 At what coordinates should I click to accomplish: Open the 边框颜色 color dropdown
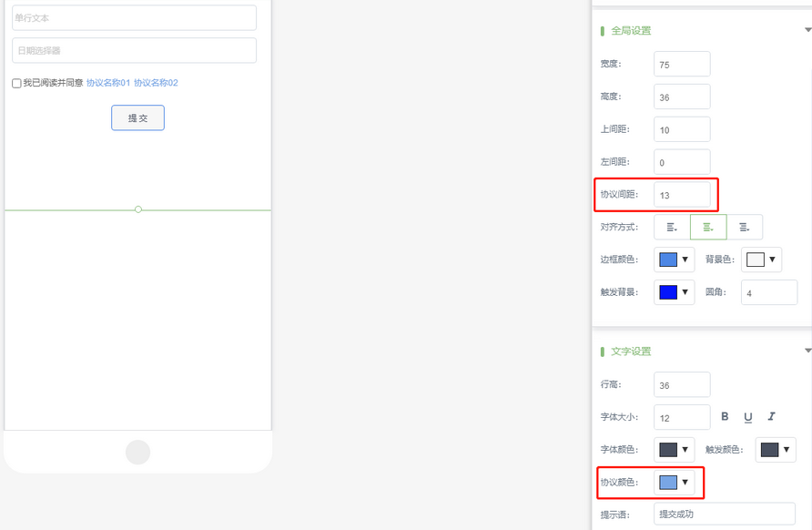click(675, 260)
